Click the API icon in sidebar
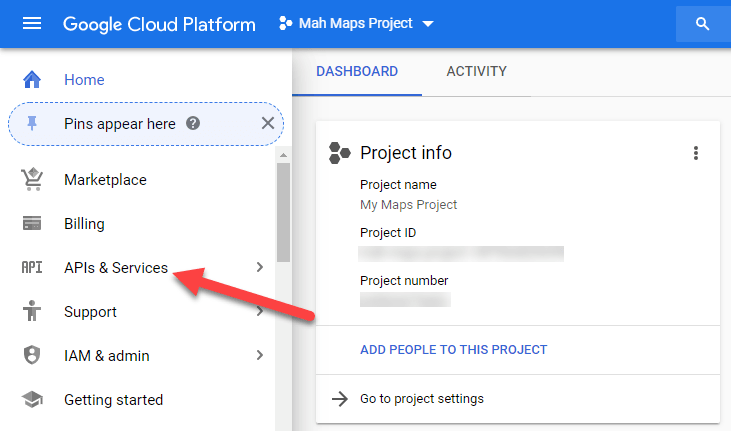This screenshot has width=731, height=431. pyautogui.click(x=32, y=268)
